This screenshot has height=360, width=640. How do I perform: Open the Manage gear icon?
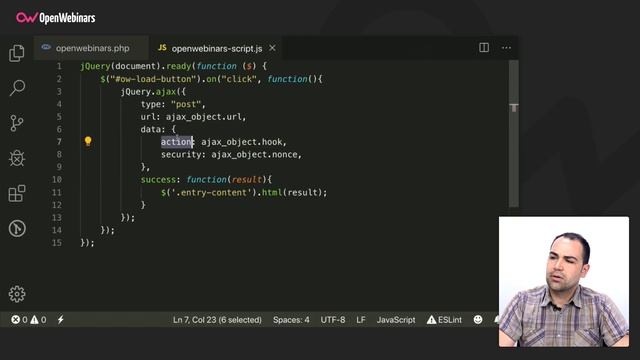(17, 294)
